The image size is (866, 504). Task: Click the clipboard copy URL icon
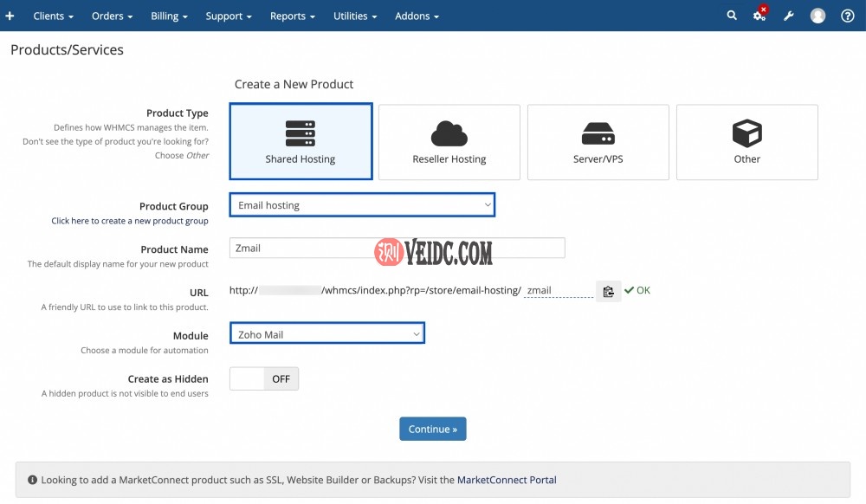tap(608, 291)
